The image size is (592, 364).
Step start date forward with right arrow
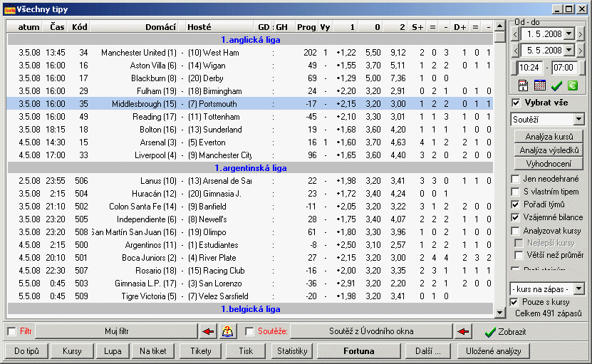click(x=581, y=35)
